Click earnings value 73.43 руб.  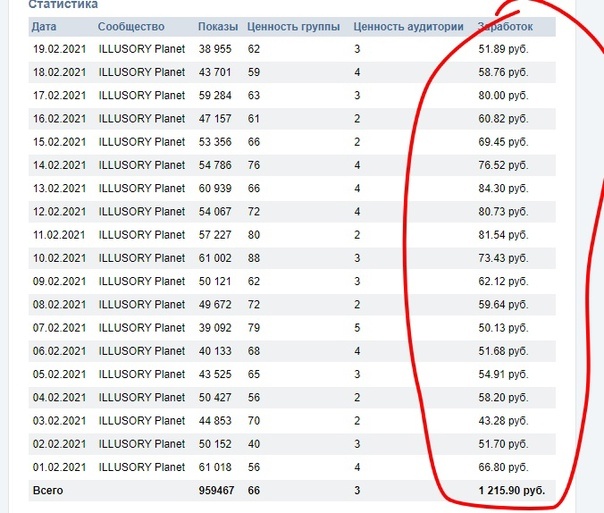pos(503,258)
